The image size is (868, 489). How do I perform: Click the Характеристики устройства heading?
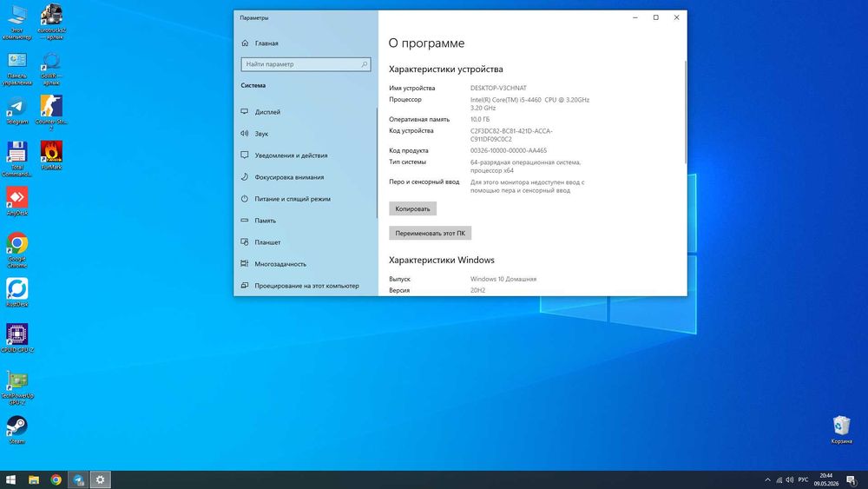(445, 69)
